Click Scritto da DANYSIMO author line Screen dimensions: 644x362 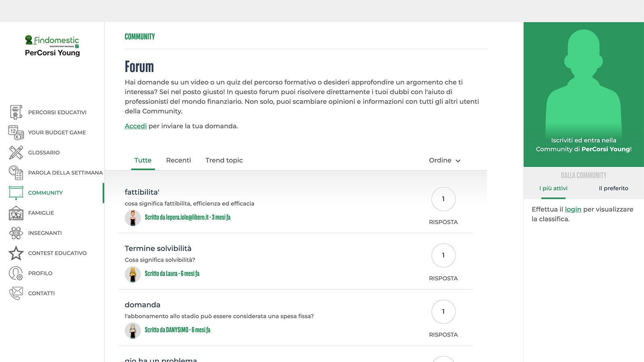point(178,330)
